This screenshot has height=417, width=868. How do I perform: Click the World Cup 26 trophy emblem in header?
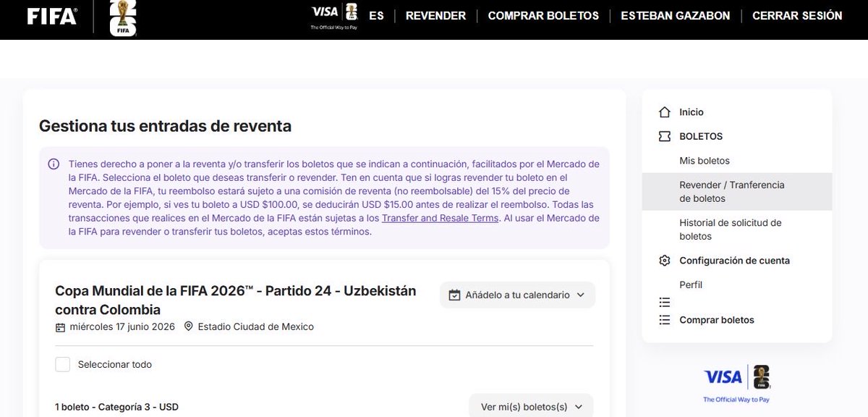click(x=122, y=18)
